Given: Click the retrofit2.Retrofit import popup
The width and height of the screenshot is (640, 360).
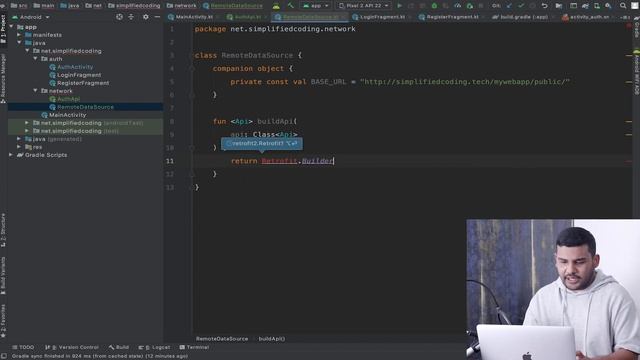Looking at the screenshot, I should (x=262, y=143).
